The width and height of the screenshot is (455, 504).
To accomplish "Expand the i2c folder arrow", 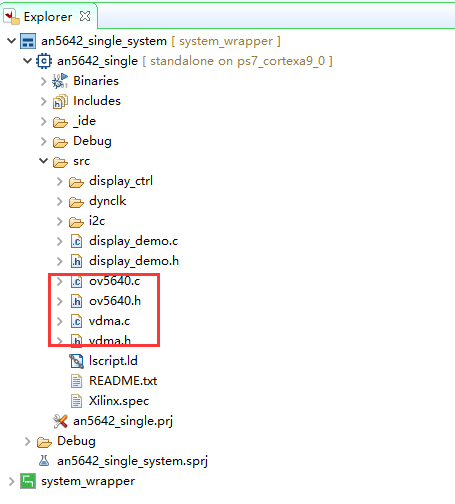I will coord(60,221).
